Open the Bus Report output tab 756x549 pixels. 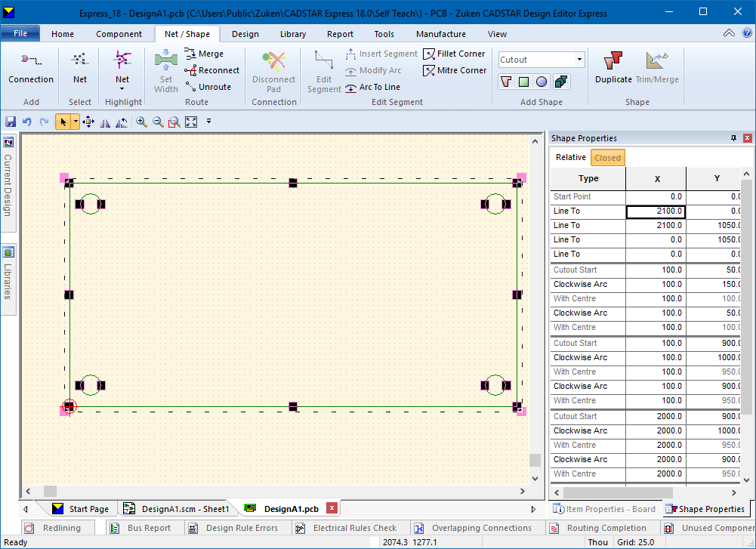142,528
